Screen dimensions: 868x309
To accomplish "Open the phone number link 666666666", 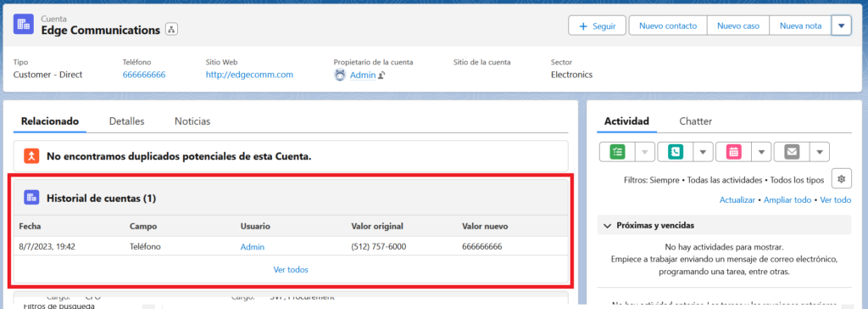I will click(x=144, y=75).
